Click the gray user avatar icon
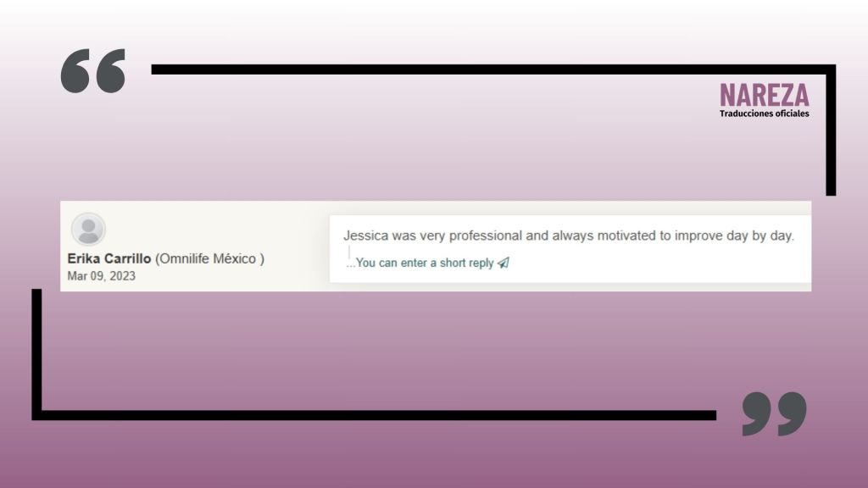Screen dimensions: 868x488 pos(88,230)
